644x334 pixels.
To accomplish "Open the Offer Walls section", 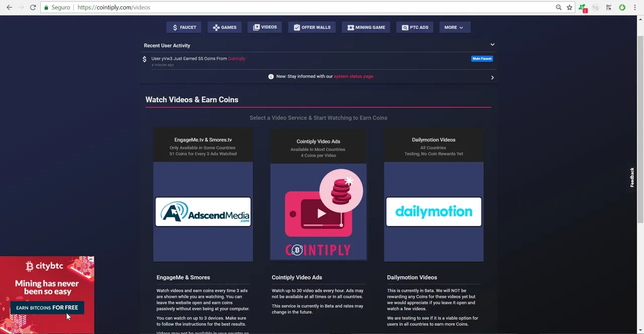I will tap(312, 28).
